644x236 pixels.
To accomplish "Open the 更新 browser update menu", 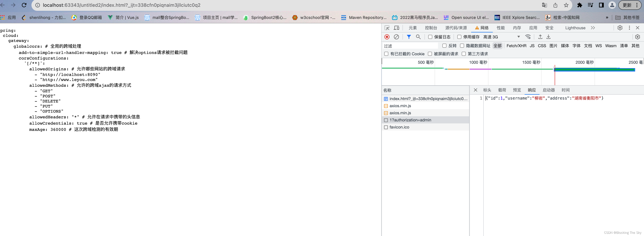I will point(630,5).
